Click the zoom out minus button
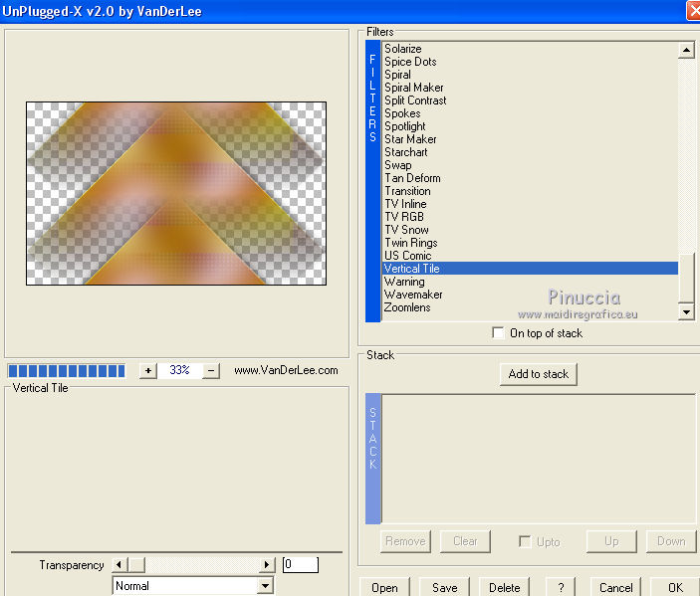The width and height of the screenshot is (700, 596). point(211,371)
